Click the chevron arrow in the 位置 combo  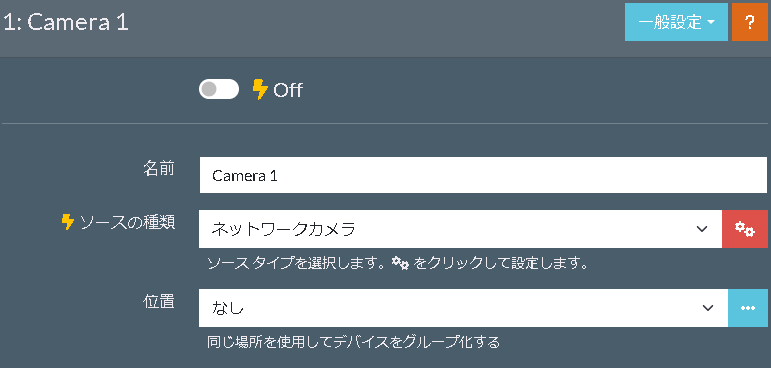pos(708,308)
